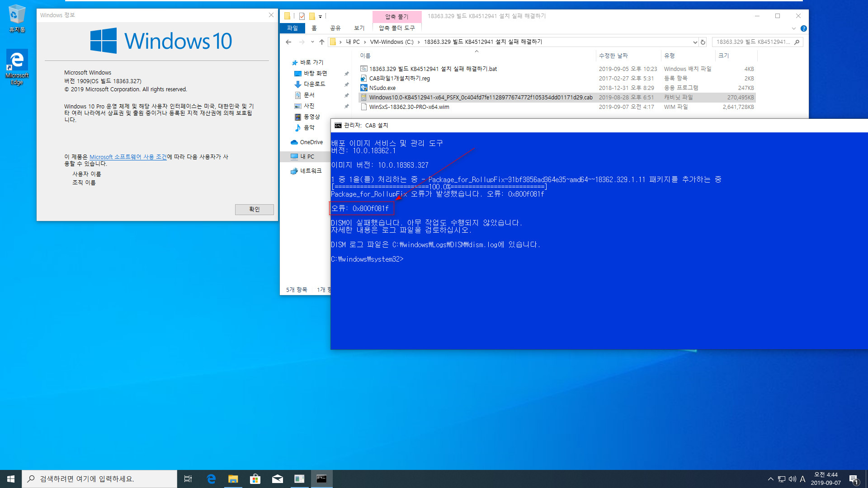Open the Action Center notifications icon

853,479
